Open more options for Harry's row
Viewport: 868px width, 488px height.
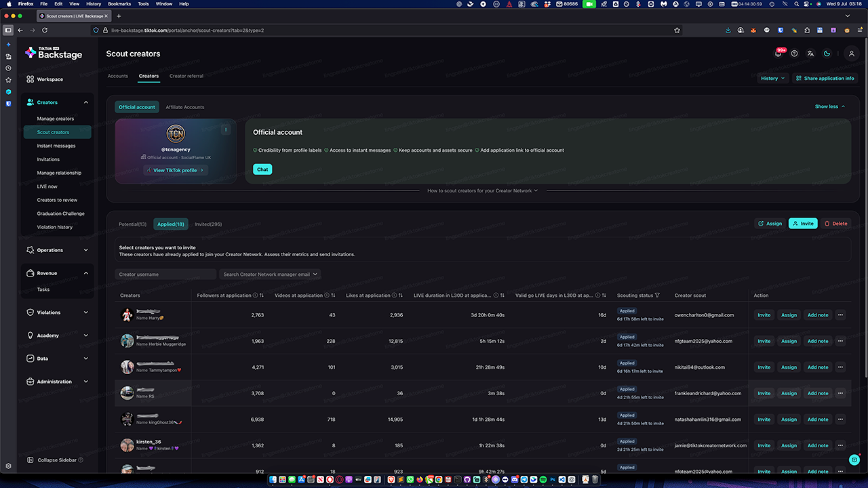pyautogui.click(x=841, y=314)
